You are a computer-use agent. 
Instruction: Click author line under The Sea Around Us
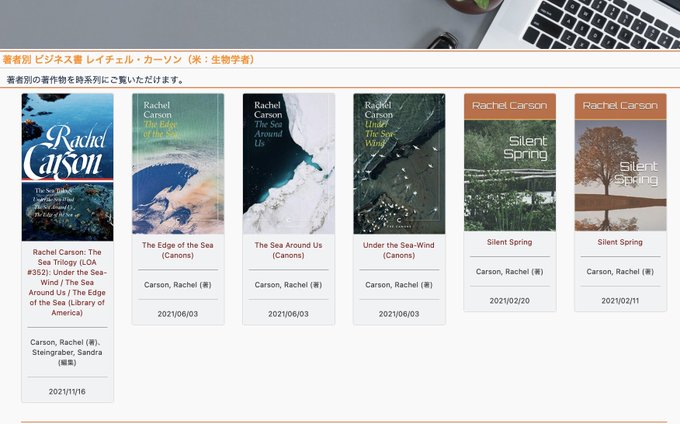288,285
